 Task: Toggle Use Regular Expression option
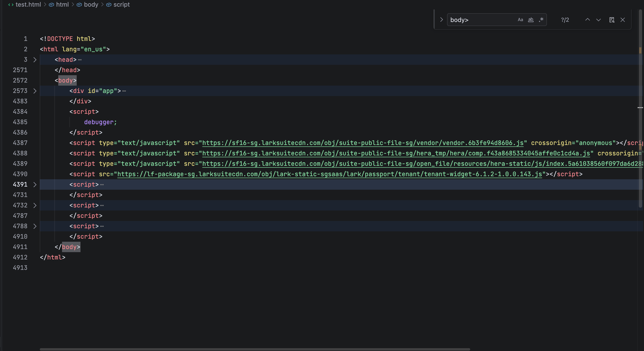(541, 20)
